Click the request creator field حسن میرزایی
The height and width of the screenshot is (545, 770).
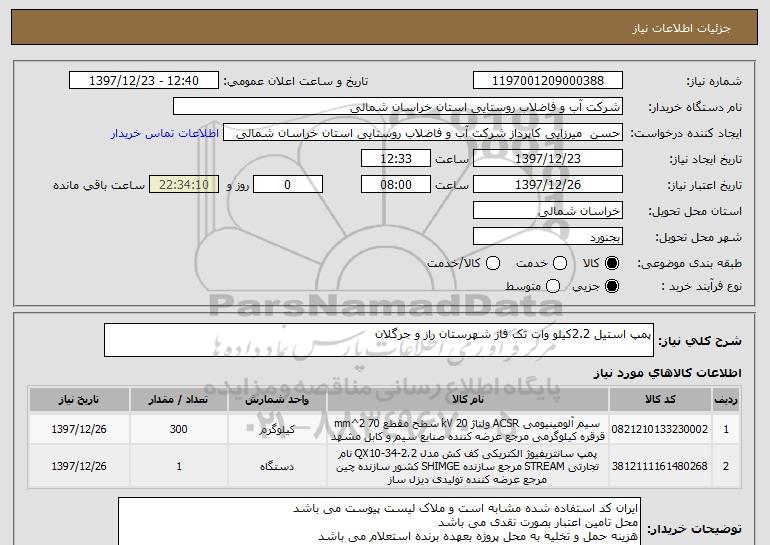pyautogui.click(x=423, y=133)
